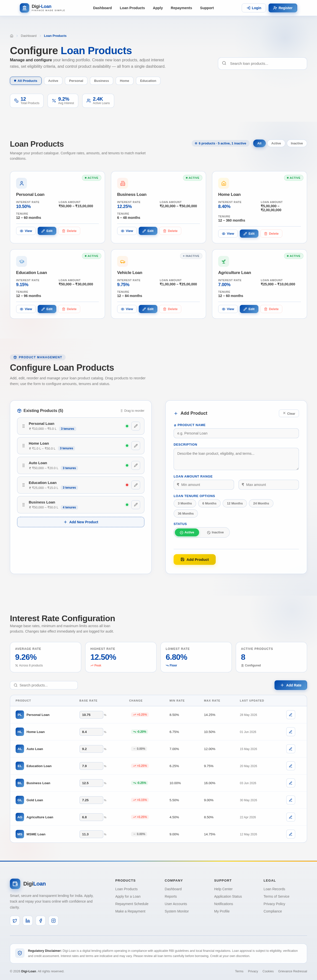Show only Inactive products in list filter
Viewport: 317px width, 980px height.
pos(297,143)
